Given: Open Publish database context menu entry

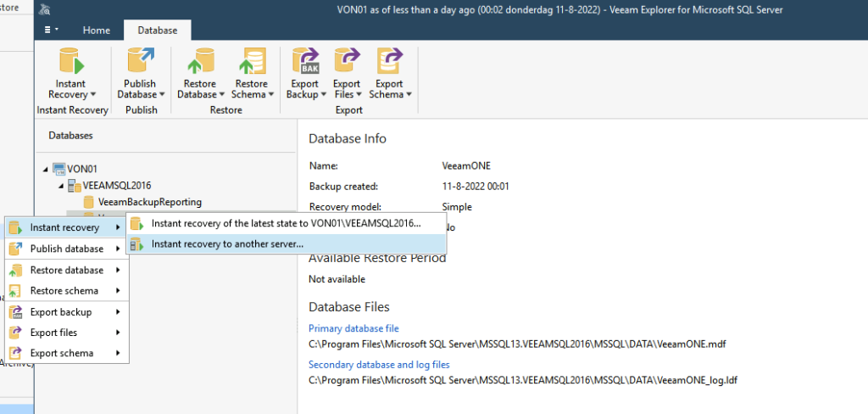Looking at the screenshot, I should [66, 249].
